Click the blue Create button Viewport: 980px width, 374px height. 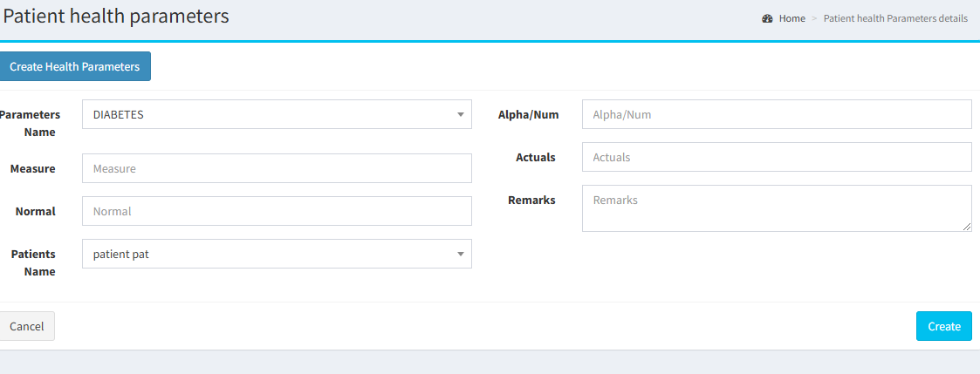[x=943, y=327]
